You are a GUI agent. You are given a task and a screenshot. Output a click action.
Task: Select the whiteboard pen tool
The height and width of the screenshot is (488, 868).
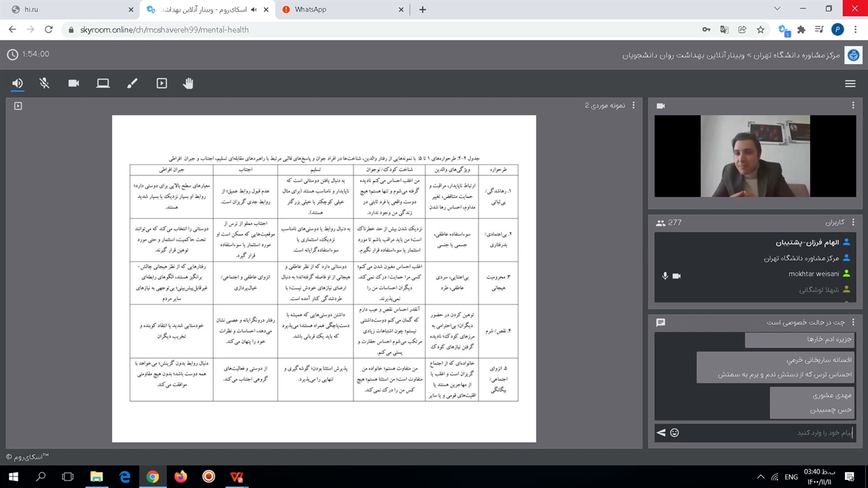pyautogui.click(x=132, y=83)
